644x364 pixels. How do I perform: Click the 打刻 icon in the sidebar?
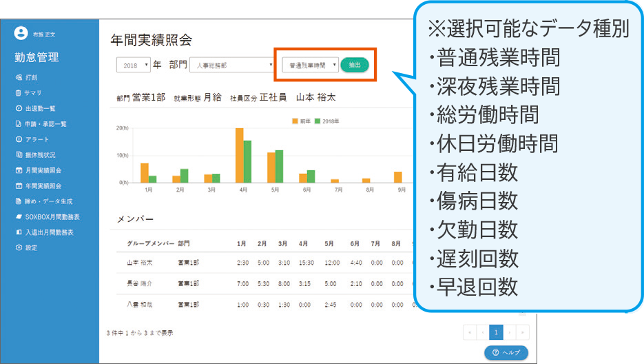point(19,77)
